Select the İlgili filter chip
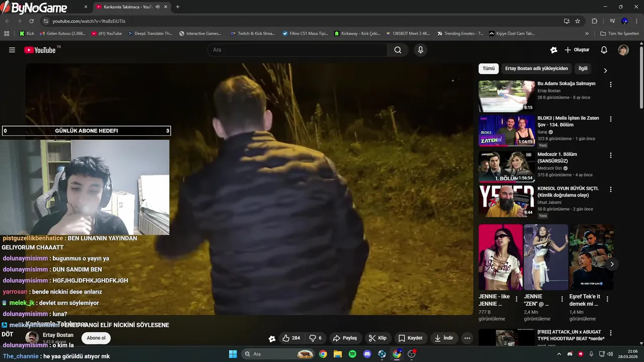 coord(583,68)
